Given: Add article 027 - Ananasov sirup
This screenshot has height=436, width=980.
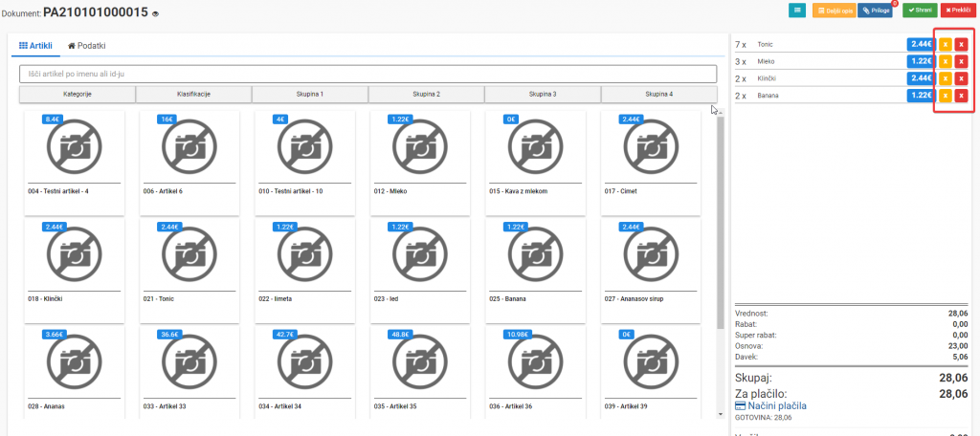Looking at the screenshot, I should [x=651, y=271].
